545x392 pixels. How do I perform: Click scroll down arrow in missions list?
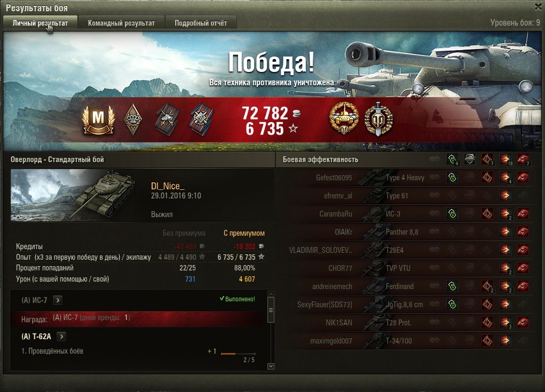tap(271, 366)
